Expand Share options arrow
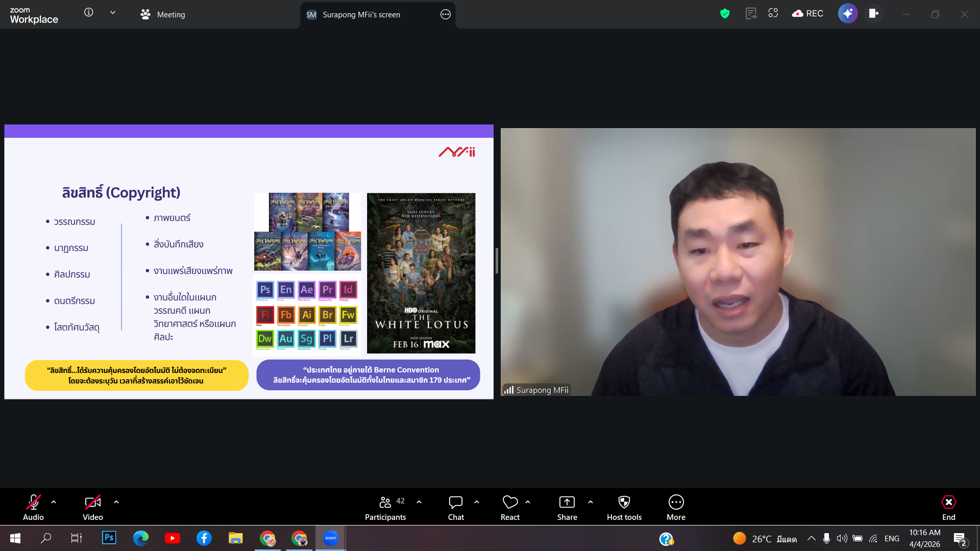Screen dimensions: 980x551 (591, 502)
